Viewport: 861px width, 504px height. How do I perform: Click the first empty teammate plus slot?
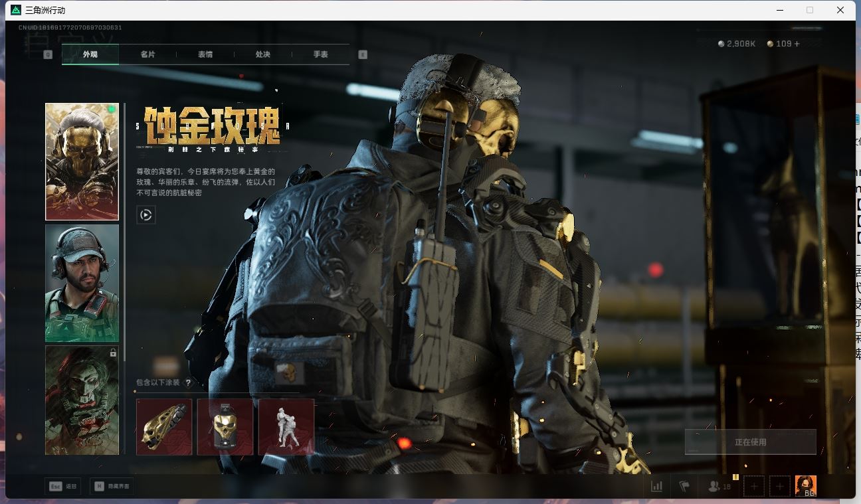(x=754, y=486)
